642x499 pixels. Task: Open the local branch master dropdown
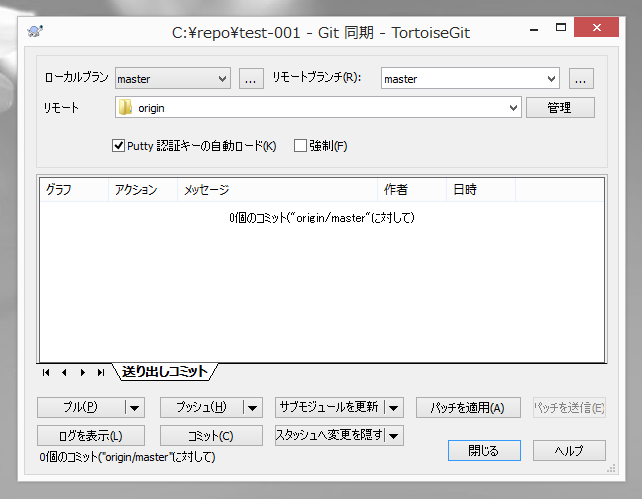coord(222,79)
